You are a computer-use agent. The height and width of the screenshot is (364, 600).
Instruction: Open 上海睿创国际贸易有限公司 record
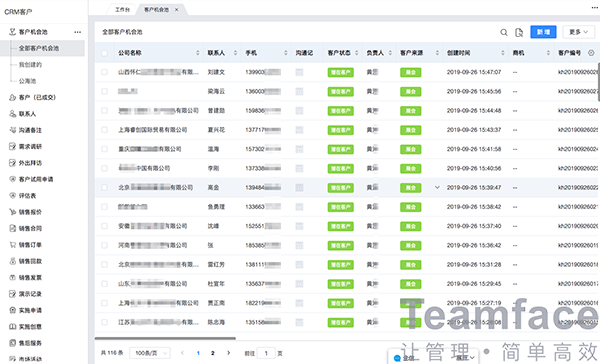coord(153,130)
